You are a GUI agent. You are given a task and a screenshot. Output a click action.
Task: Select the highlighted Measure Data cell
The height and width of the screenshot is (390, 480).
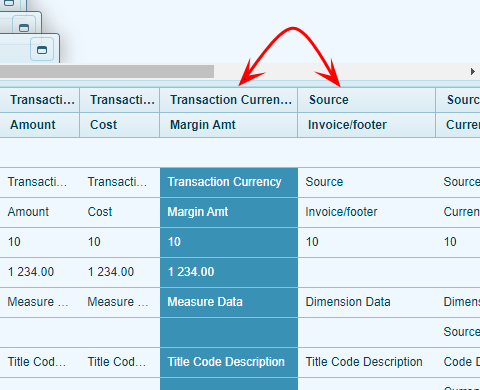(229, 302)
